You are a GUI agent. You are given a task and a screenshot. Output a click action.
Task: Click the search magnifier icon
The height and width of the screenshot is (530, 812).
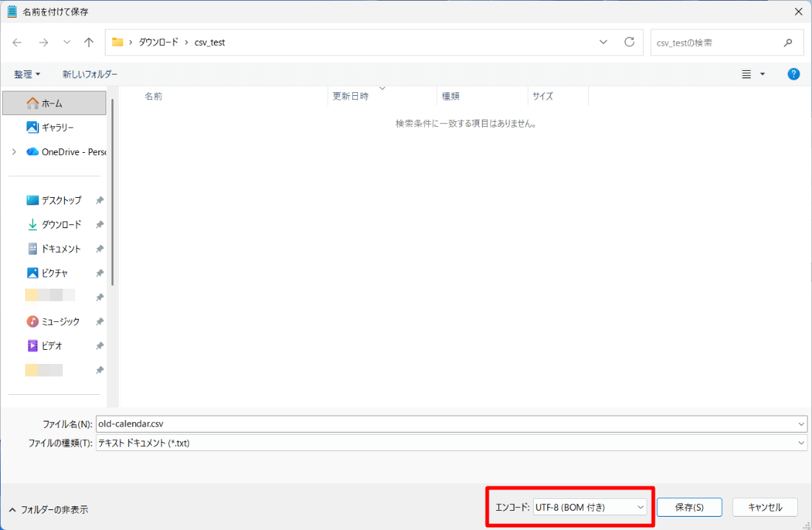(x=788, y=43)
